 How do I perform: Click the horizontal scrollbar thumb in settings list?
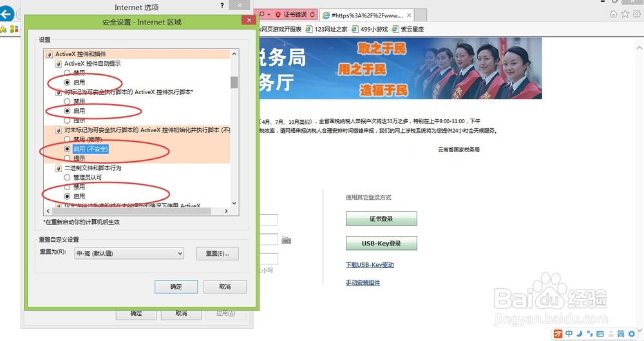click(131, 211)
